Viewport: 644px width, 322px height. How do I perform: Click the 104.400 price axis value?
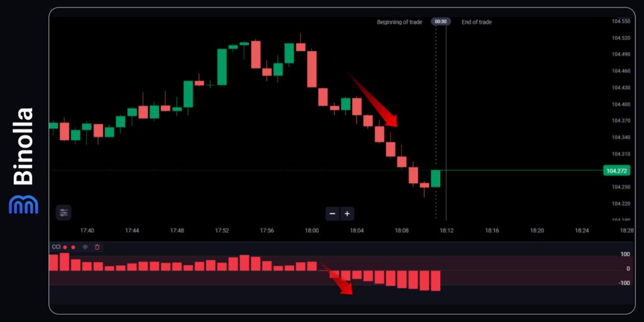point(621,104)
